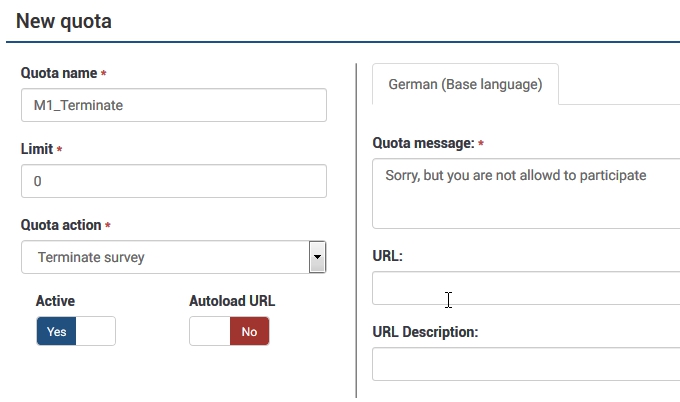Image resolution: width=680 pixels, height=402 pixels.
Task: Click the Quota name text field
Action: pos(173,105)
